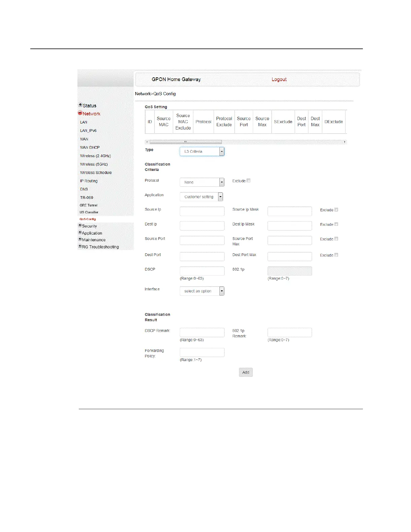Image resolution: width=411 pixels, height=532 pixels.
Task: Focus the 802.1p Remark input field
Action: (x=290, y=332)
